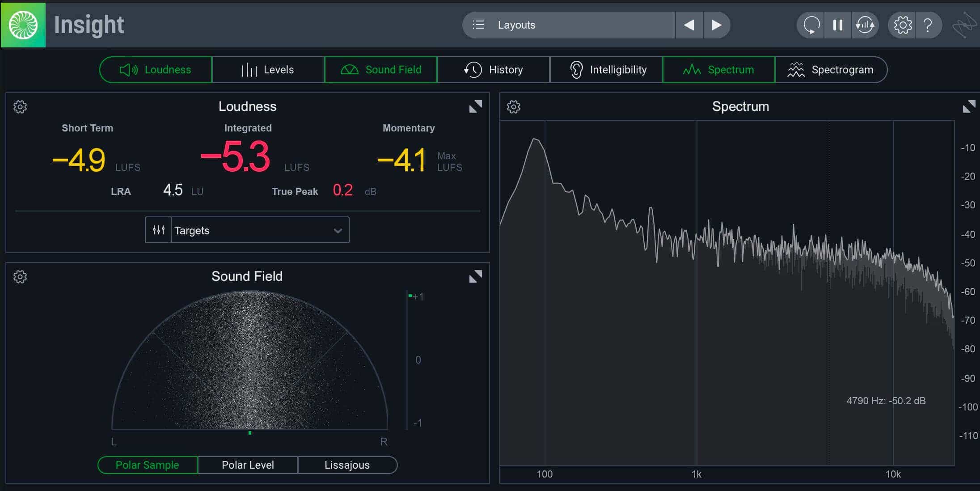Viewport: 980px width, 491px height.
Task: Click the Integrated label
Action: (248, 128)
